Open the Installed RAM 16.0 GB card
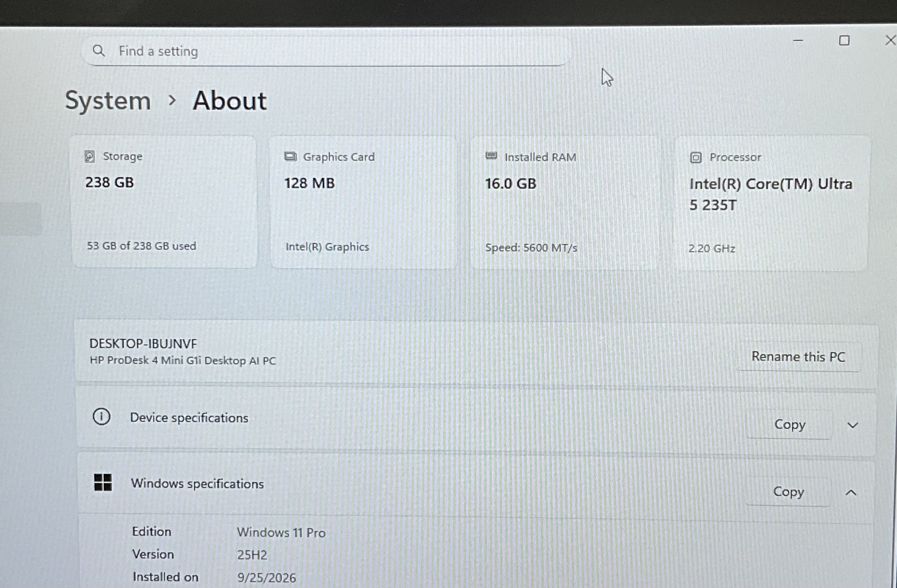 (565, 203)
